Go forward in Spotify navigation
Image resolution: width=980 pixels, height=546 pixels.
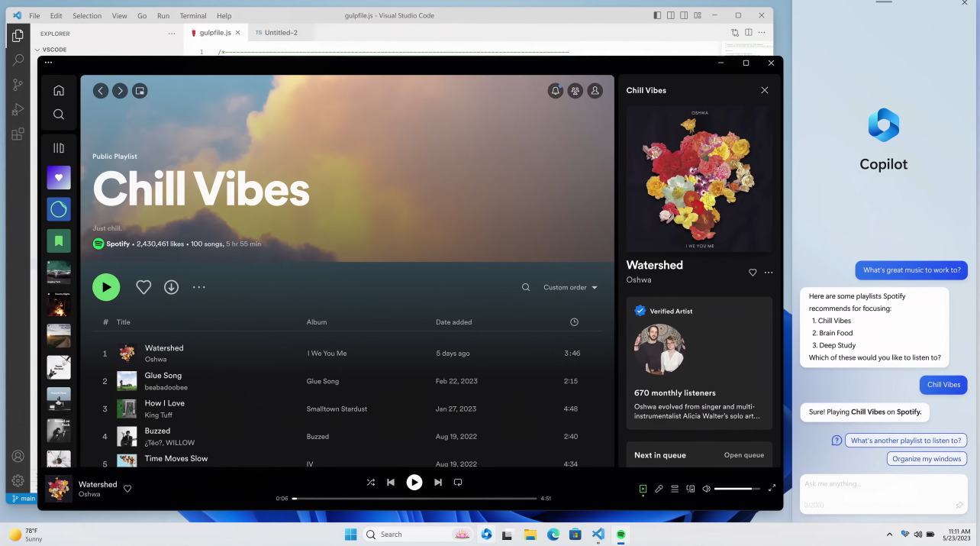point(120,91)
